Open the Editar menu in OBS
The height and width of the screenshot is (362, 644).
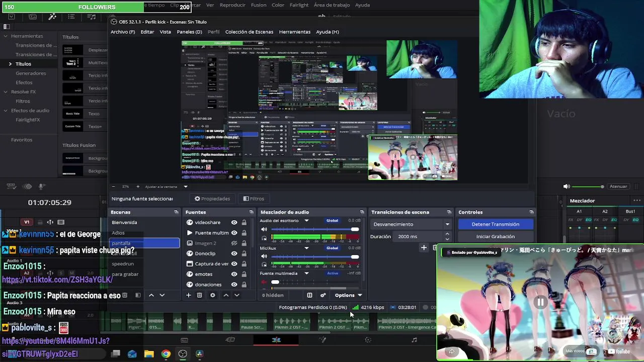click(147, 32)
